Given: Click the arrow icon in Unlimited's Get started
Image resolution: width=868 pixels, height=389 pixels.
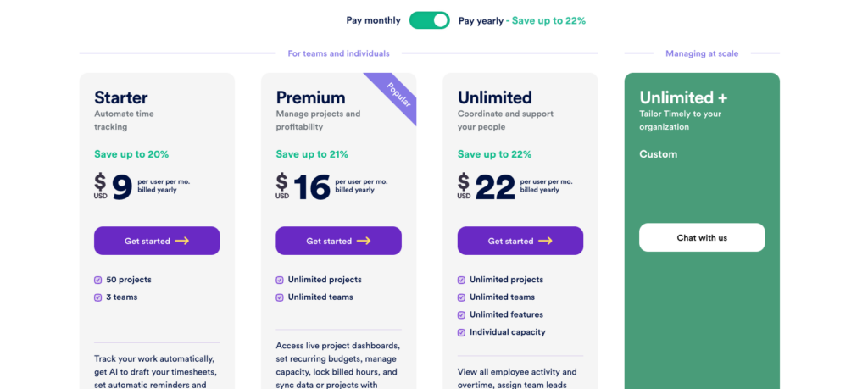Looking at the screenshot, I should tap(545, 241).
